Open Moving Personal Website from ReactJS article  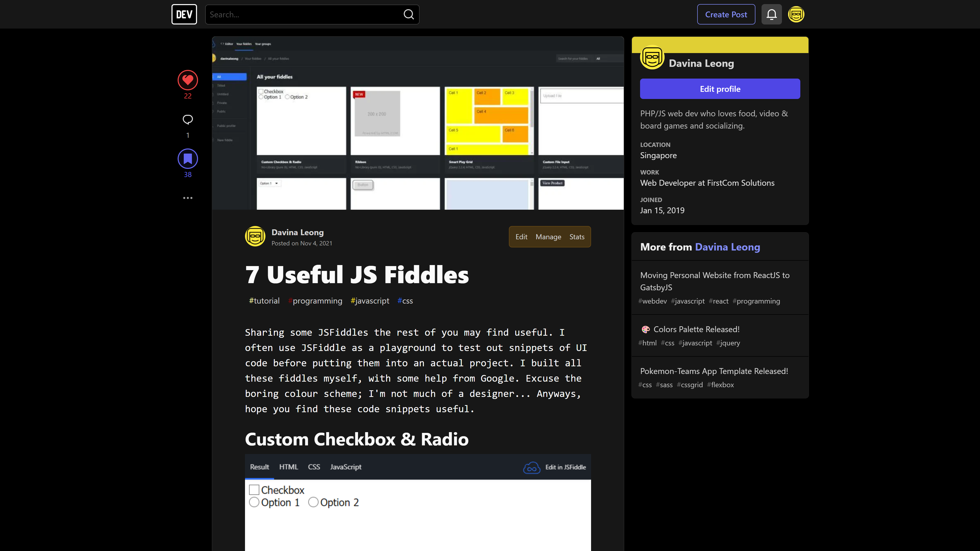(715, 281)
